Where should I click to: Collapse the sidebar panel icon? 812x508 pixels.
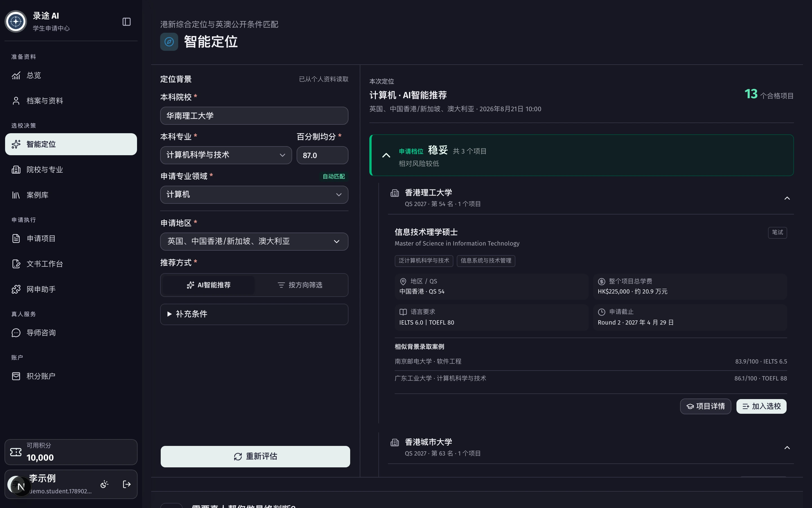(127, 22)
